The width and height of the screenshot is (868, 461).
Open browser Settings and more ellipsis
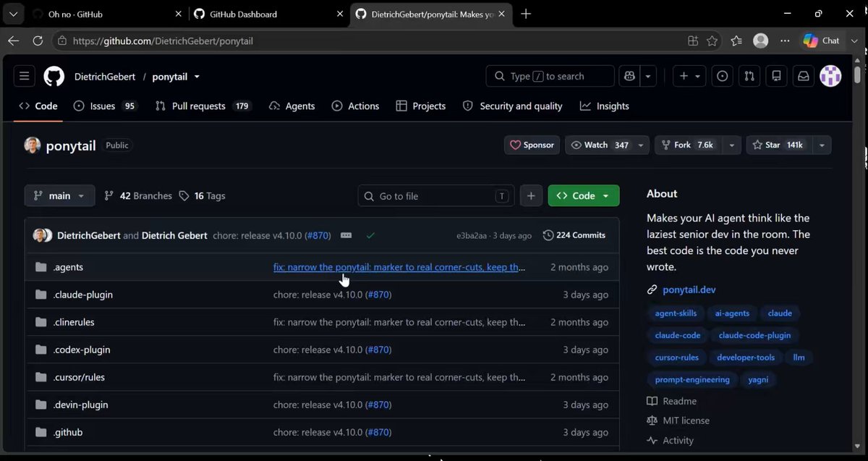point(785,41)
